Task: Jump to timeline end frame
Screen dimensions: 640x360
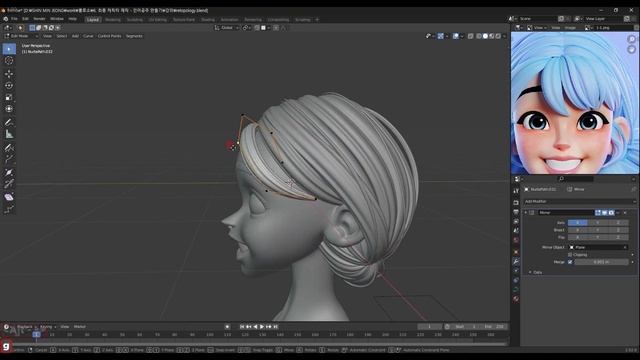Action: [276, 327]
